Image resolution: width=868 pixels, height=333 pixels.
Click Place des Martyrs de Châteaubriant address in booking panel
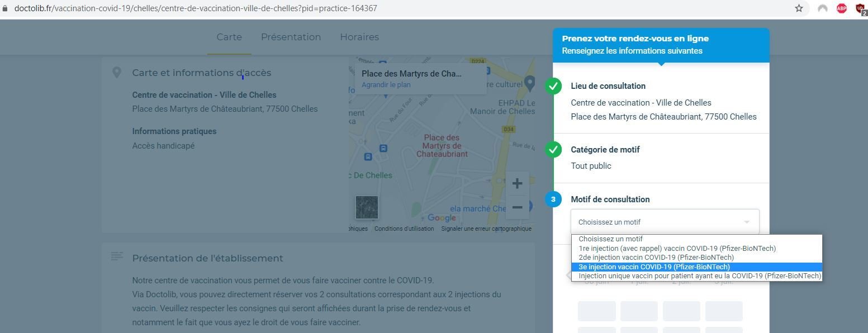tap(663, 117)
